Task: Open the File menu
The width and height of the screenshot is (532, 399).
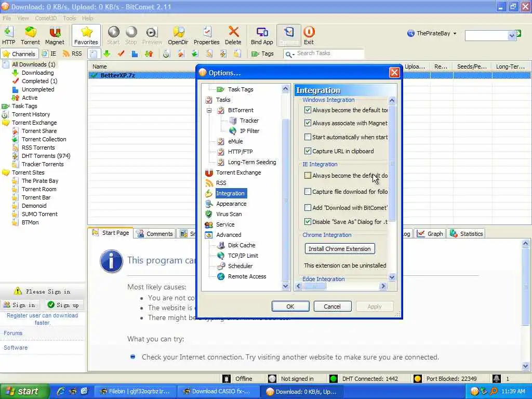Action: tap(7, 18)
